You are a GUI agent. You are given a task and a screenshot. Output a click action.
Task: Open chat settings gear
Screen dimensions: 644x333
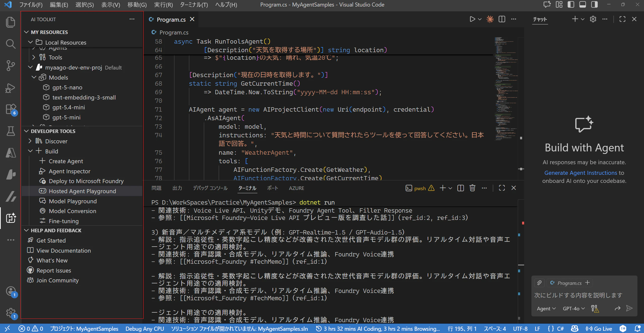coord(593,19)
